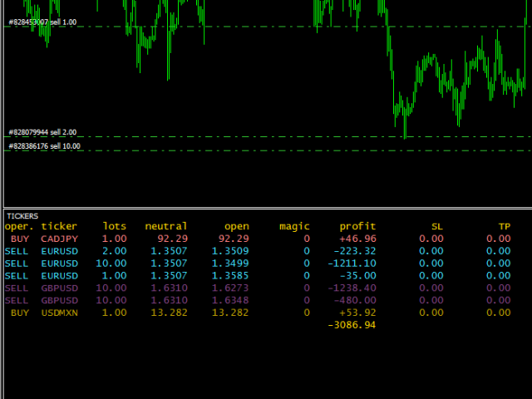The image size is (532, 399).
Task: Click the neutral price 92.29 for CADJPY
Action: (172, 239)
